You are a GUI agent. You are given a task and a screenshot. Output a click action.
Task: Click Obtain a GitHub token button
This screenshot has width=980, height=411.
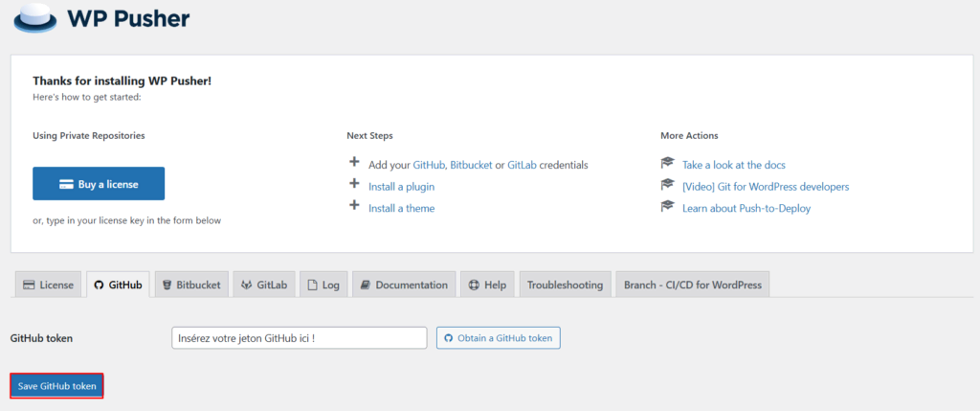point(499,338)
